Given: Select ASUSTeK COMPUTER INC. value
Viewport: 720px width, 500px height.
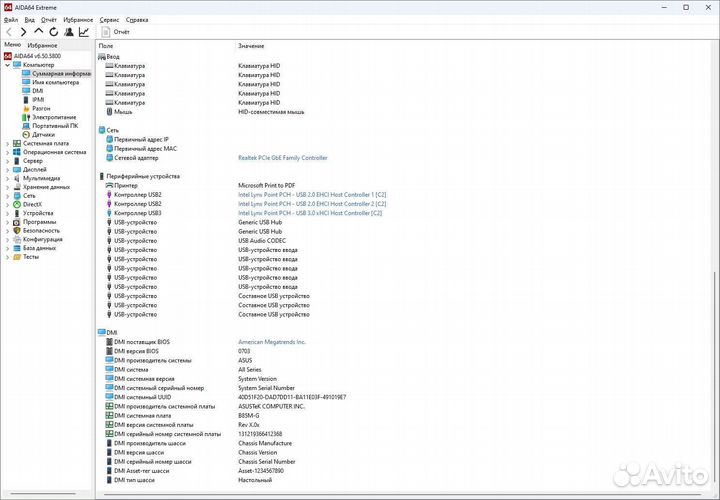Looking at the screenshot, I should (271, 406).
